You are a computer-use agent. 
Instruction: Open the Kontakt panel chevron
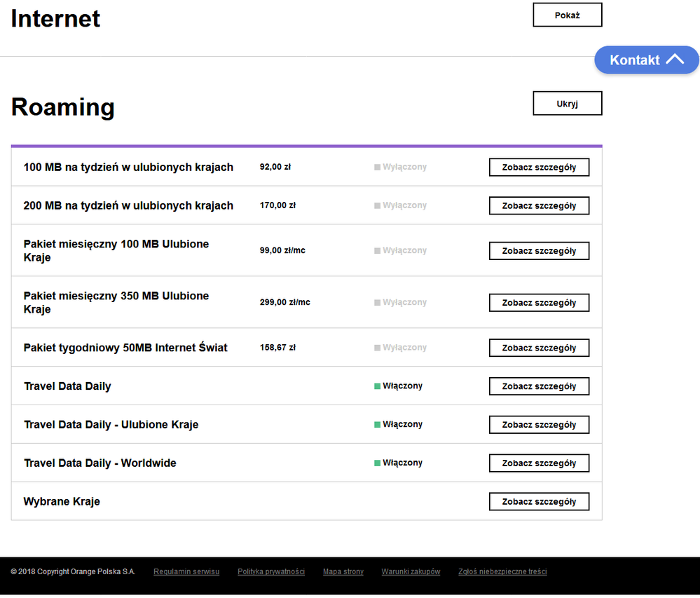[x=674, y=60]
